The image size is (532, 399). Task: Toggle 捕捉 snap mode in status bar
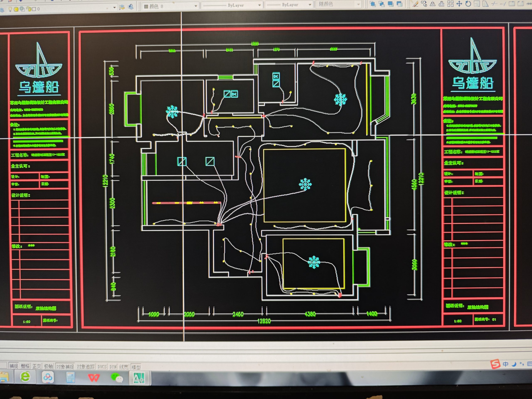(x=14, y=366)
